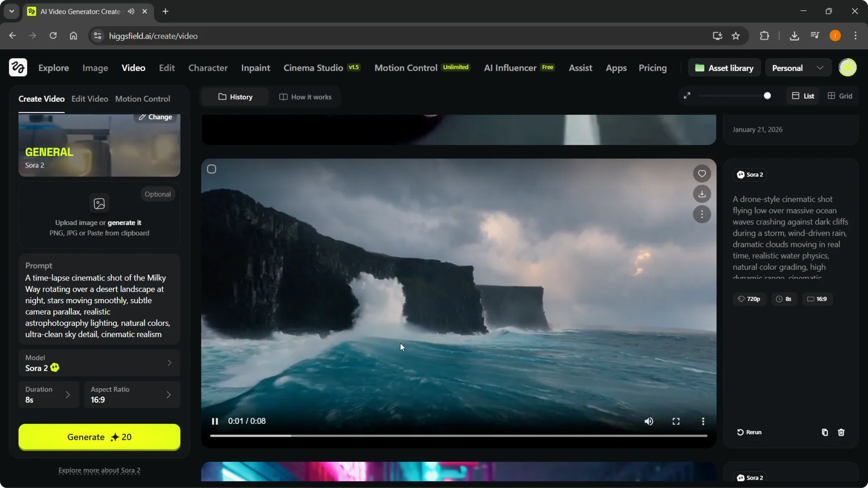Delete the generation using trash icon
Screen dimensions: 868x488
841,432
